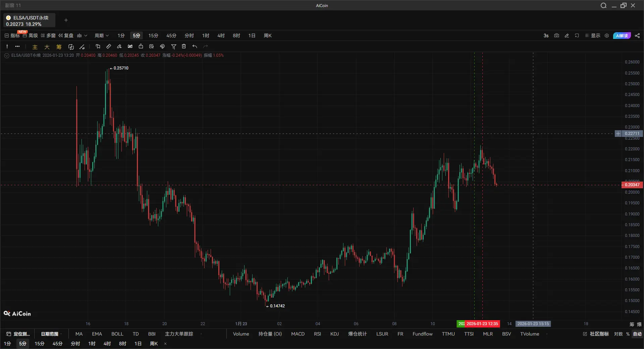Take a chart screenshot with camera icon
The width and height of the screenshot is (644, 349).
[557, 36]
